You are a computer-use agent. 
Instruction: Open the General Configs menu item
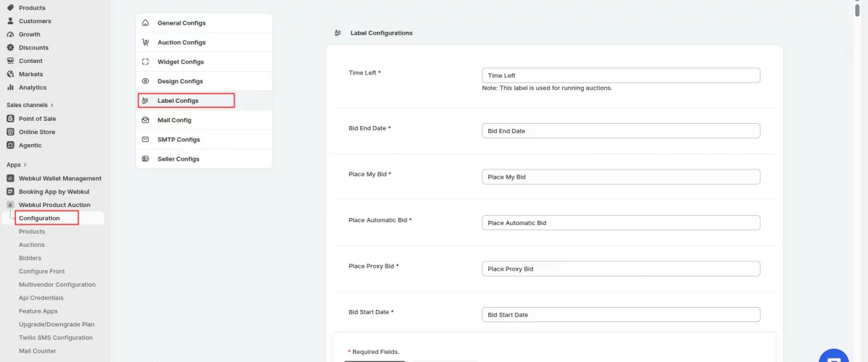[x=204, y=23]
